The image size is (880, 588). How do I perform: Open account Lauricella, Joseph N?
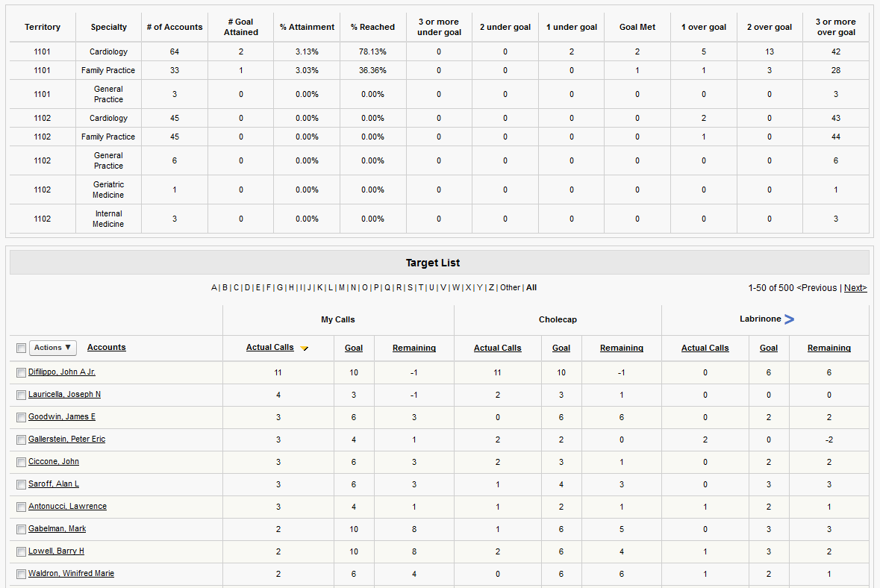pos(64,395)
